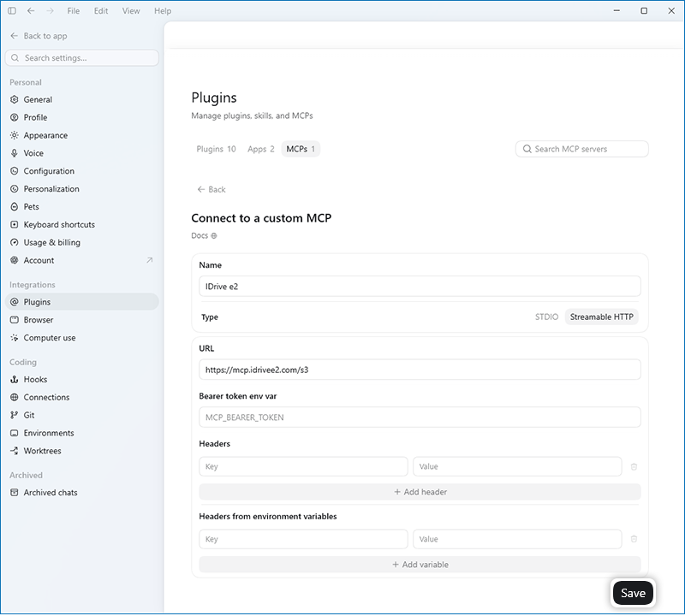The image size is (685, 616).
Task: Open the View menu
Action: (131, 11)
